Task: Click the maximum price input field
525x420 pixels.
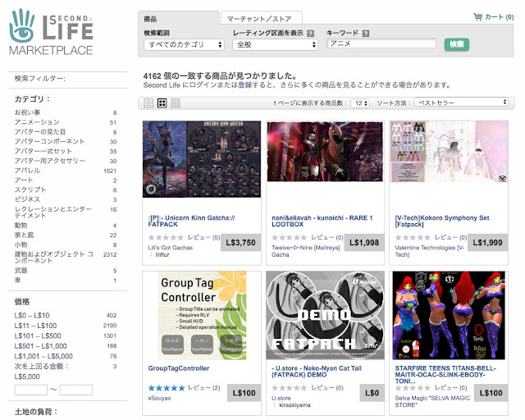Action: [x=76, y=390]
